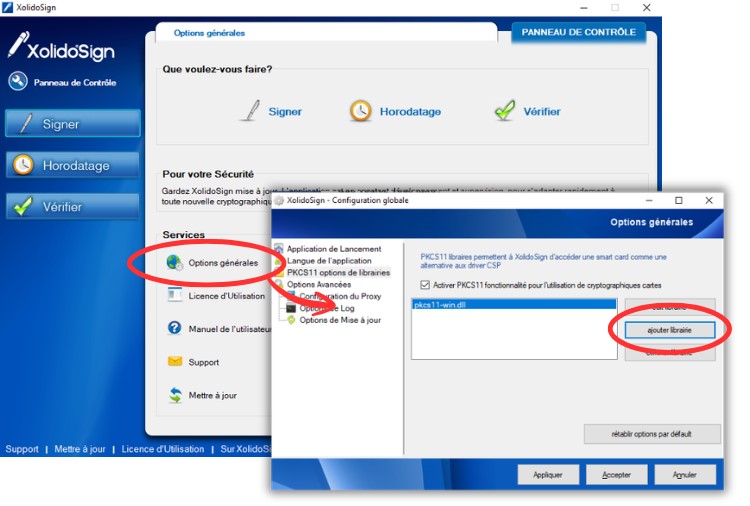Viewport: 750px width, 506px height.
Task: Click Mettre à jour link in bottom footer
Action: click(x=80, y=449)
